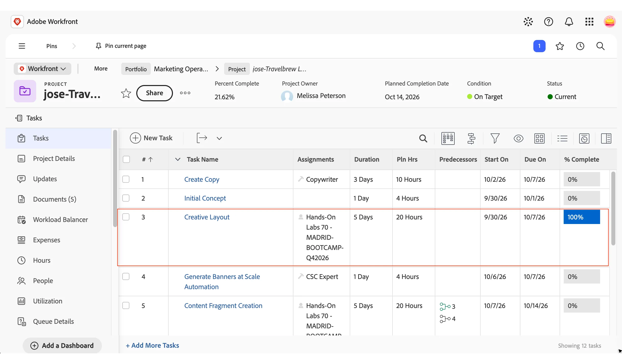Open user profile avatar
The width and height of the screenshot is (622, 364).
[x=610, y=22]
